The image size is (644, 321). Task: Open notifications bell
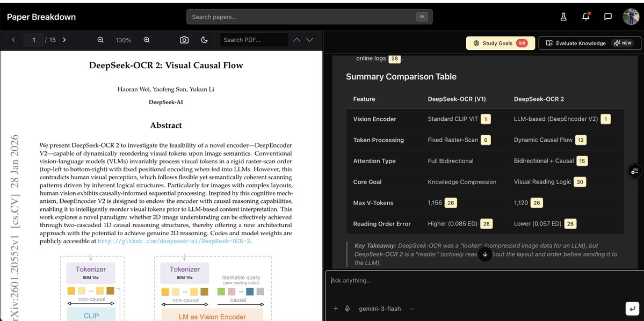click(585, 17)
